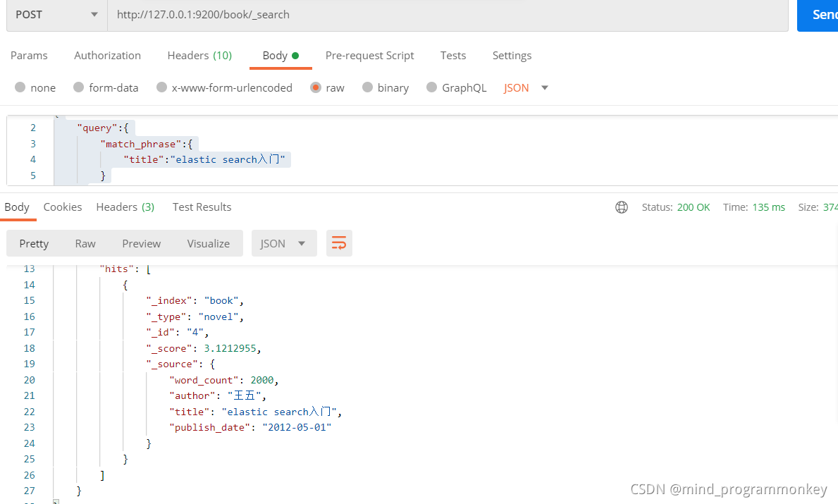Viewport: 838px width, 504px height.
Task: Click the request URL field
Action: pyautogui.click(x=448, y=15)
